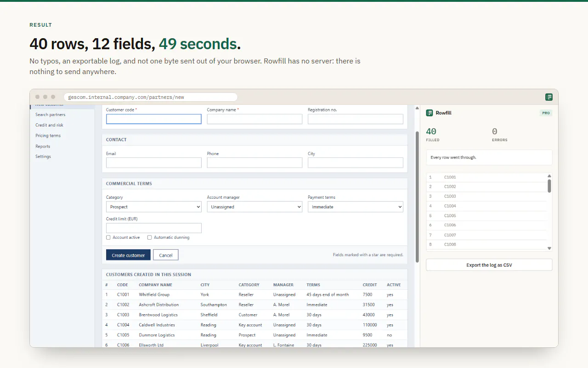Click the L. Fontaine manager cell

[283, 345]
